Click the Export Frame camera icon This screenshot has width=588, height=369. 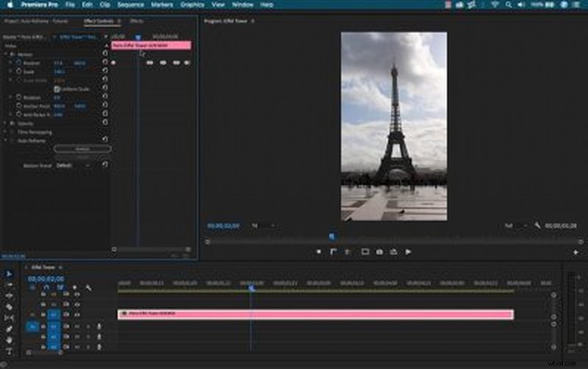379,251
